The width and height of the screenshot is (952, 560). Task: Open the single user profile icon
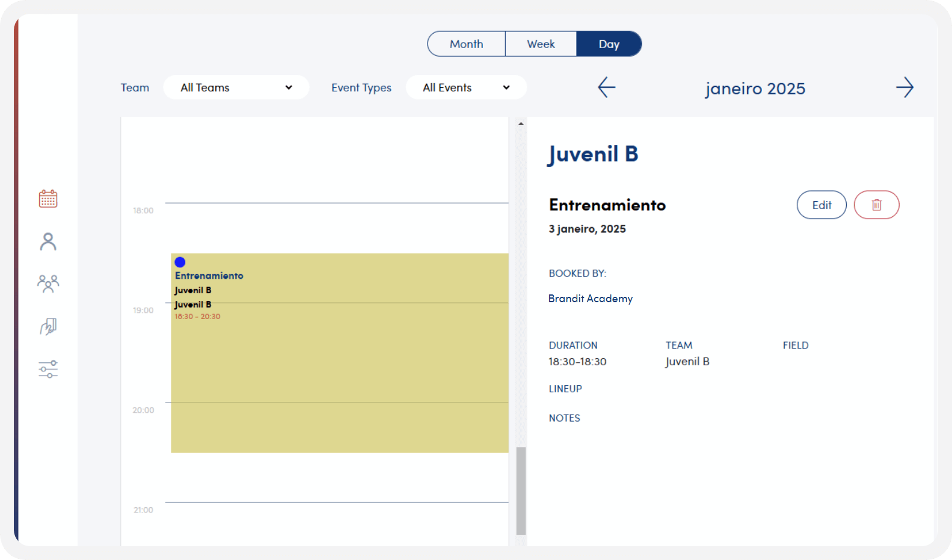tap(48, 242)
